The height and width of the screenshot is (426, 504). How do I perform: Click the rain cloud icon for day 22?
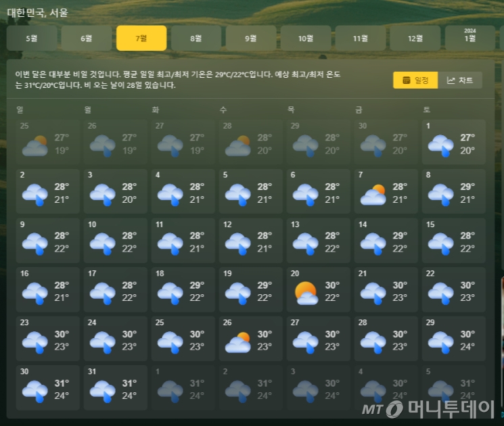point(441,293)
